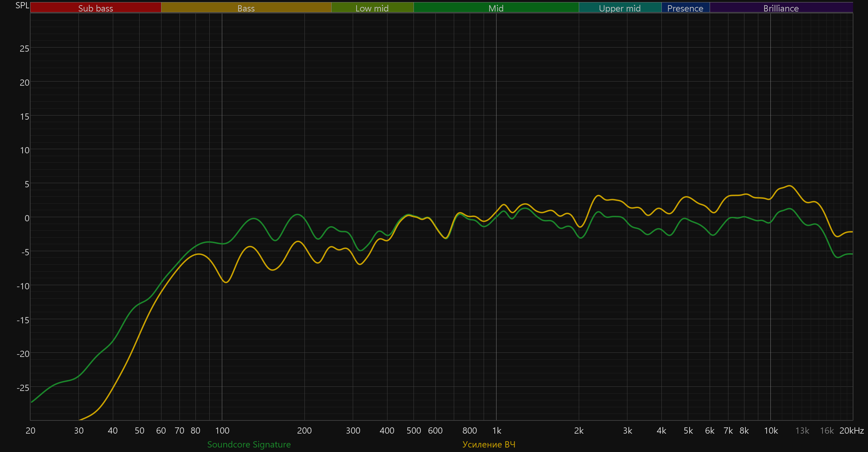Toggle the Усиление ВЧ legend entry
Image resolution: width=868 pixels, height=452 pixels.
[x=489, y=444]
